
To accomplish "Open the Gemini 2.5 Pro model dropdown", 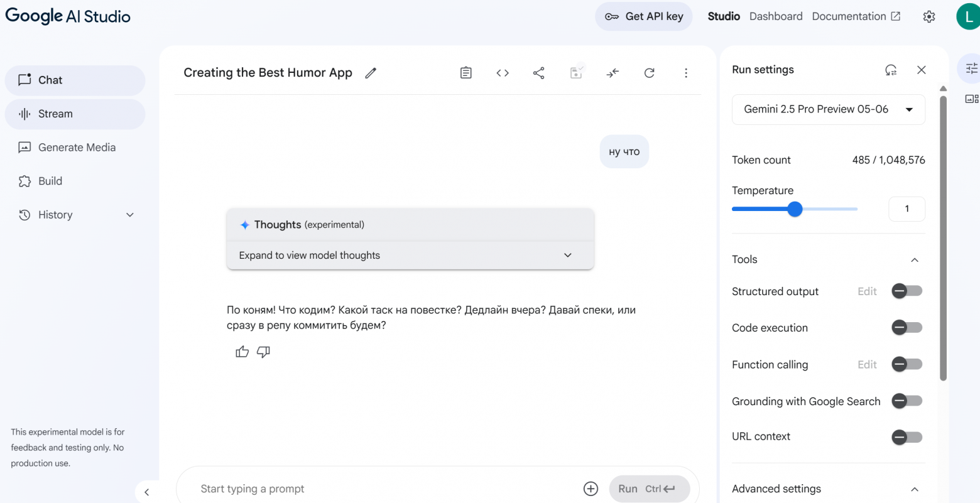I will click(828, 109).
